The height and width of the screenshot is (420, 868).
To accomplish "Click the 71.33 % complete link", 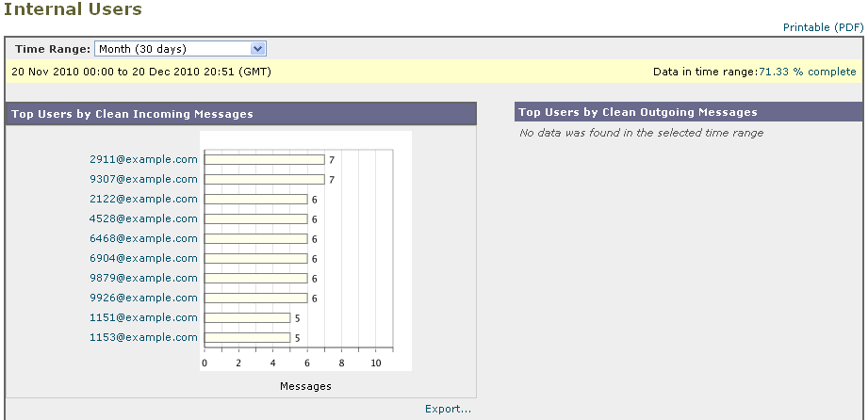I will 807,72.
